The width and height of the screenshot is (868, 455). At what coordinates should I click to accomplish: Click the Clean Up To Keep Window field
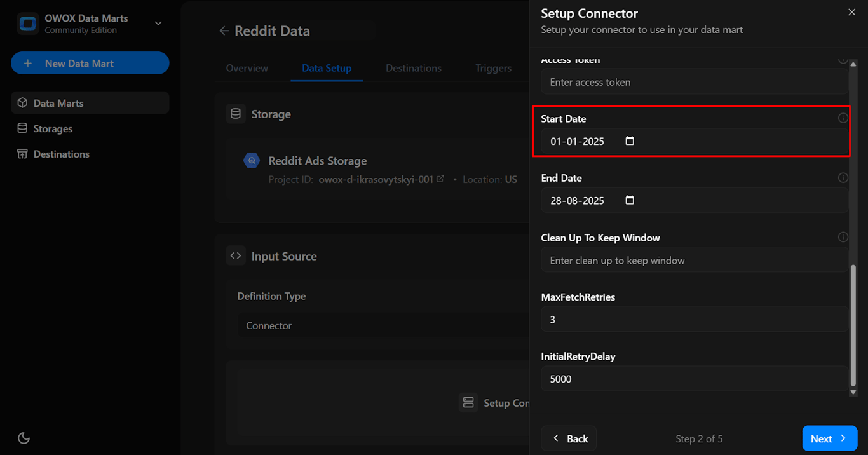point(695,260)
